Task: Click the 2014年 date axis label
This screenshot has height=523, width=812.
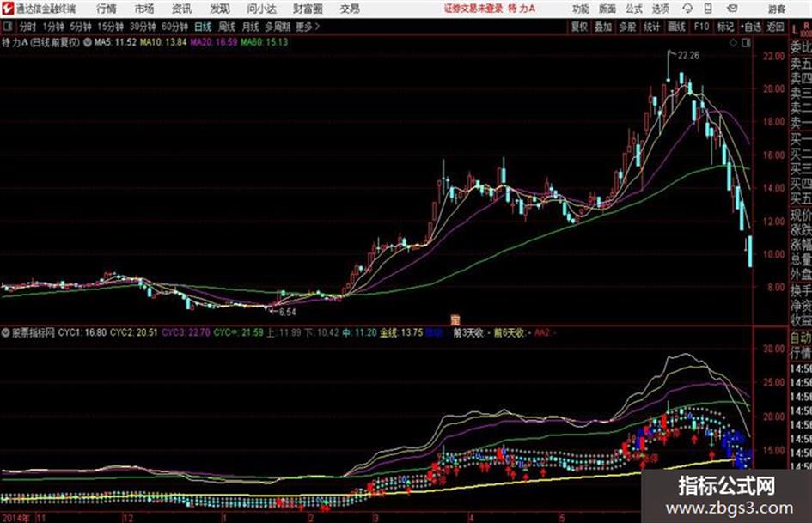Action: coord(16,517)
